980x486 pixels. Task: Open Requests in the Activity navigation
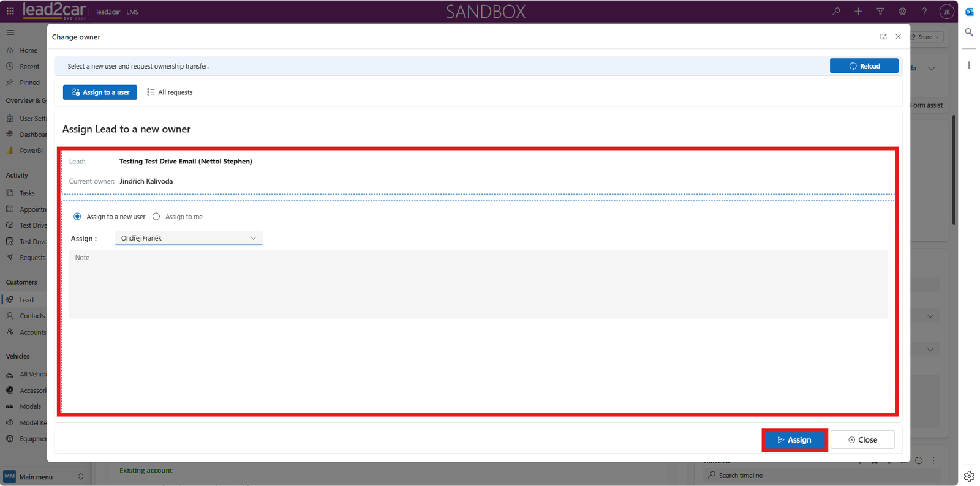(32, 258)
